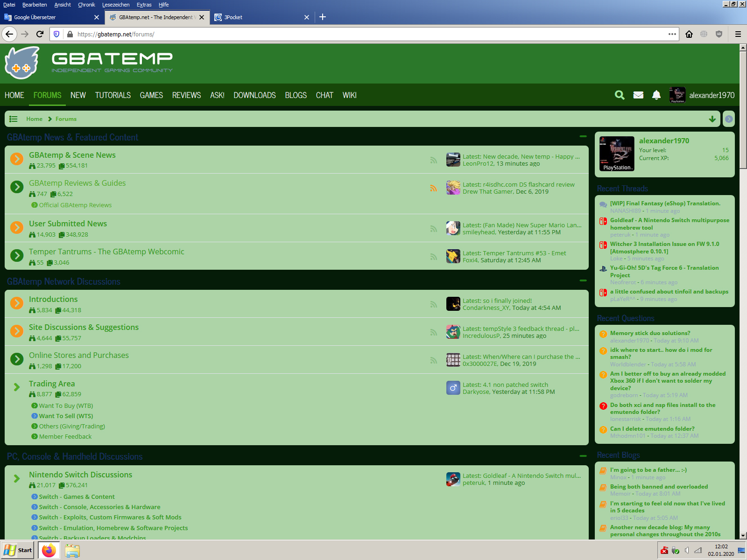747x560 pixels.
Task: Click RSS feed icon for Introductions
Action: (x=434, y=304)
